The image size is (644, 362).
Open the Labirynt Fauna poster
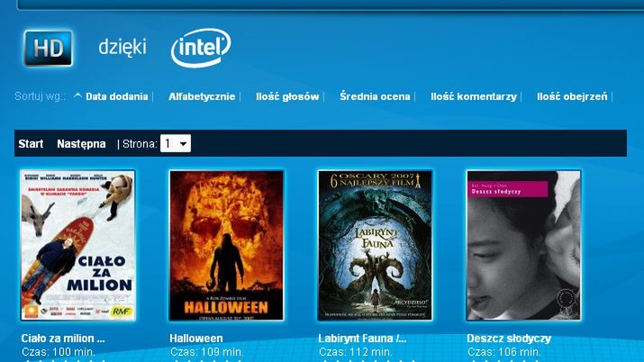pyautogui.click(x=375, y=246)
